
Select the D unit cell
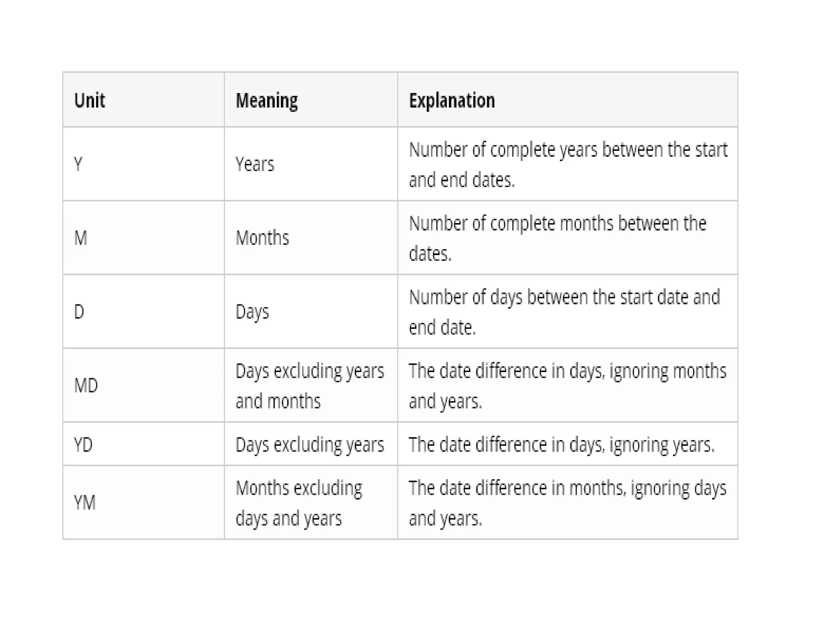(x=79, y=312)
